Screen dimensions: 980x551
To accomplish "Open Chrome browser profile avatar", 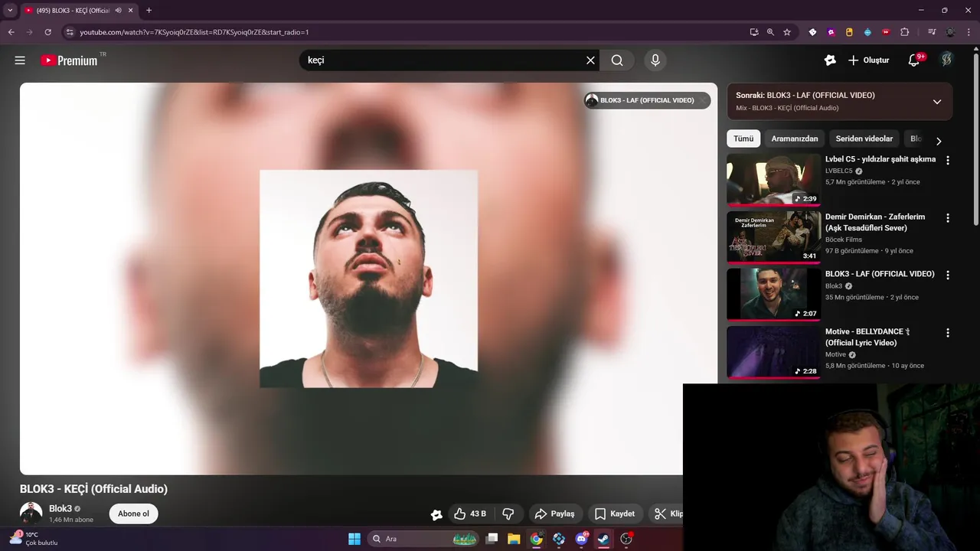I will [x=950, y=32].
